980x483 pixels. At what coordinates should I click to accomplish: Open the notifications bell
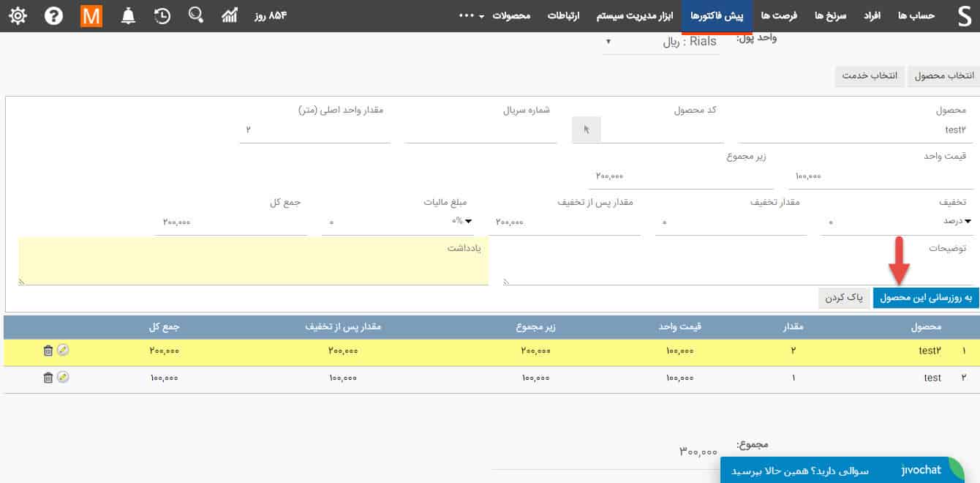tap(128, 15)
